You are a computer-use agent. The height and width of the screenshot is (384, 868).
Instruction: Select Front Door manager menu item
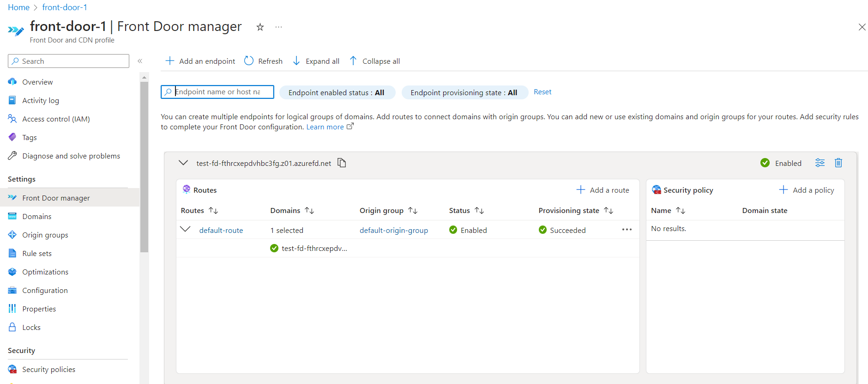point(69,198)
